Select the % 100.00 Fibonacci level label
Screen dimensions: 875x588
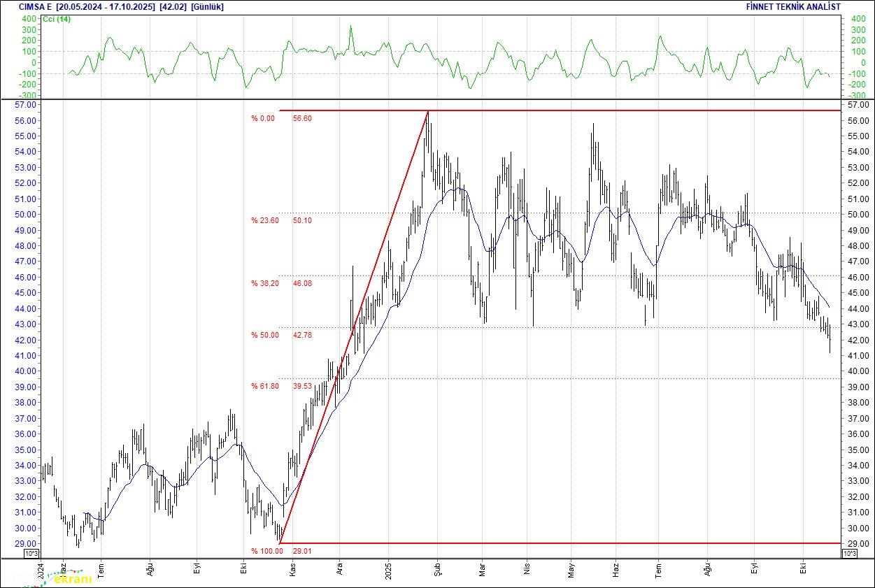pos(265,552)
